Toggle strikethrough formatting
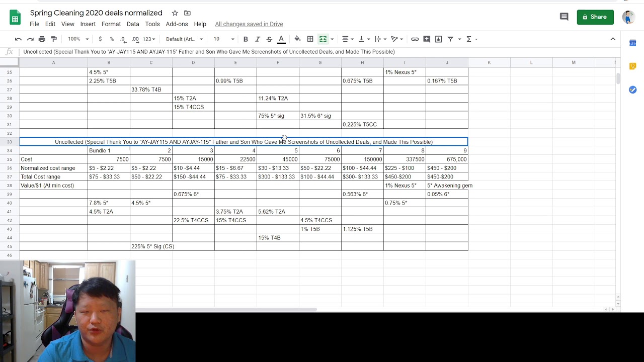644x362 pixels. pyautogui.click(x=269, y=39)
